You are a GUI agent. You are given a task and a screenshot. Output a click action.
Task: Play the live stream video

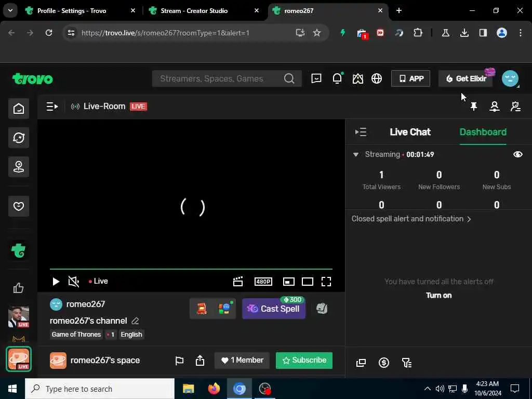click(56, 282)
